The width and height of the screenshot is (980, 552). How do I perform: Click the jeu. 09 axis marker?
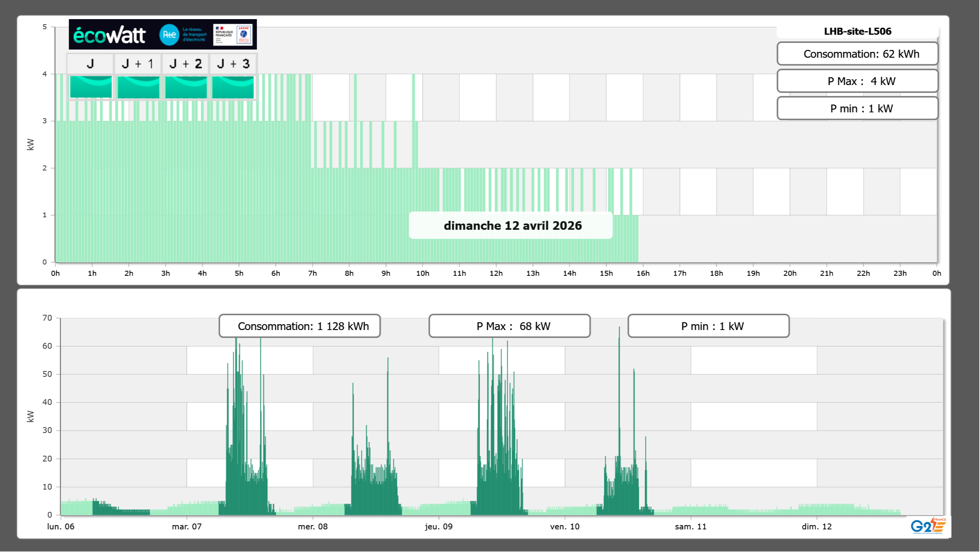click(439, 526)
